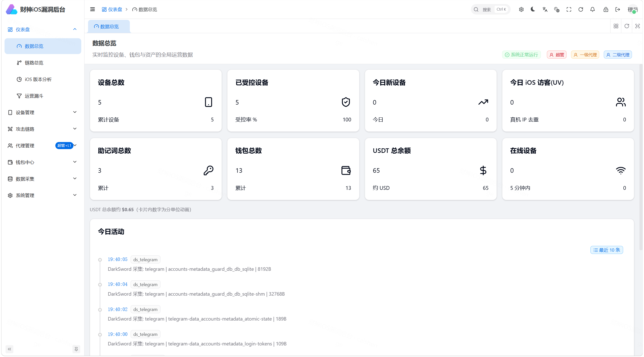Switch to the 数据总览 tab
The image size is (644, 357).
tap(109, 26)
